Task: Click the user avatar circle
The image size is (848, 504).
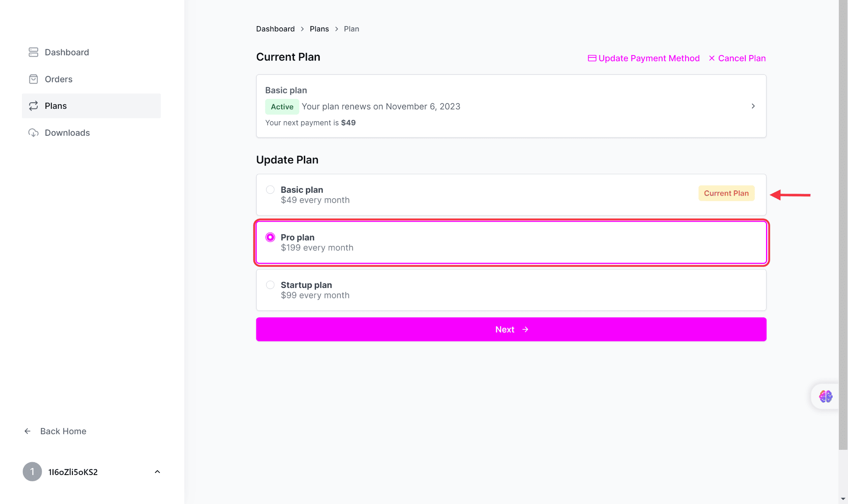Action: point(32,472)
